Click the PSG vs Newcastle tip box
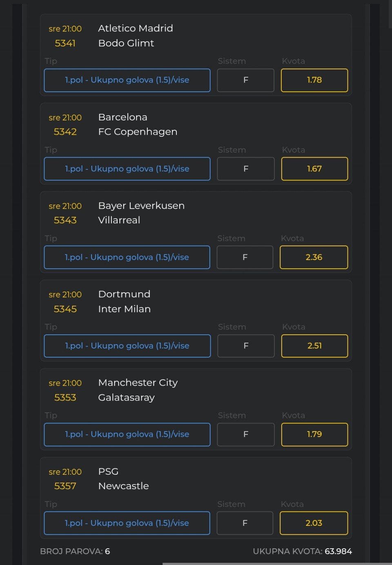The height and width of the screenshot is (565, 392). (127, 523)
